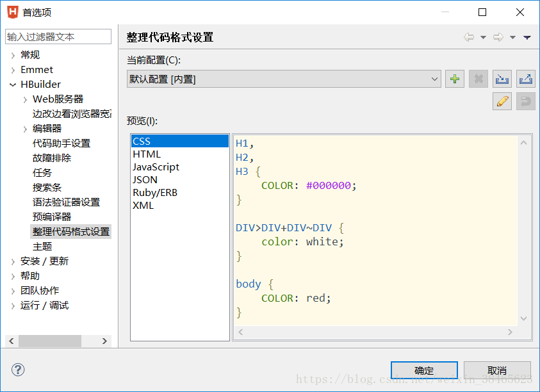This screenshot has height=392, width=540.
Task: Expand the Emmet tree node
Action: tap(13, 70)
